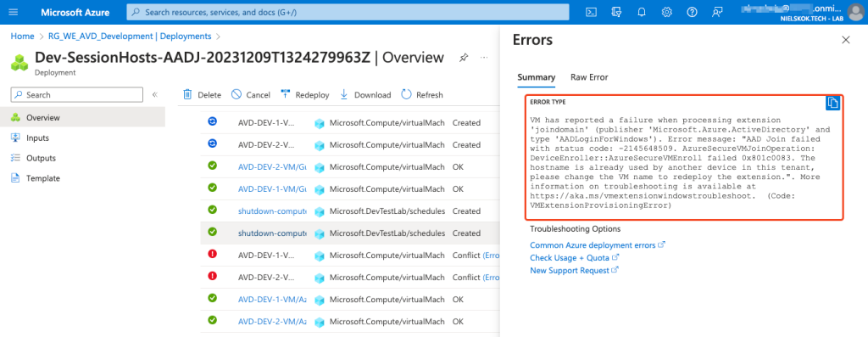
Task: Click the red error icon for AVD-DEV-2-V row
Action: (x=212, y=276)
